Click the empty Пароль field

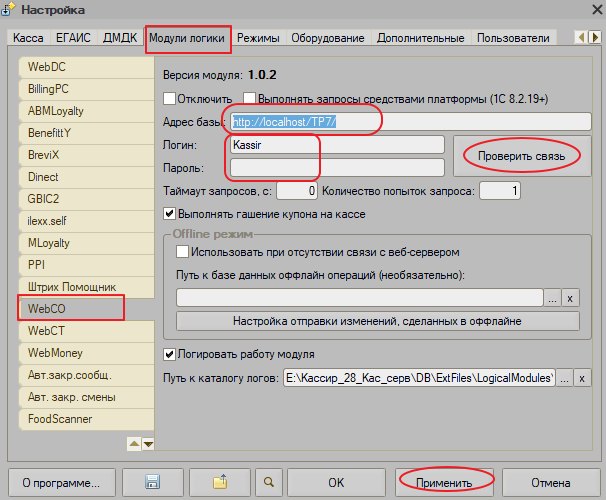click(337, 168)
